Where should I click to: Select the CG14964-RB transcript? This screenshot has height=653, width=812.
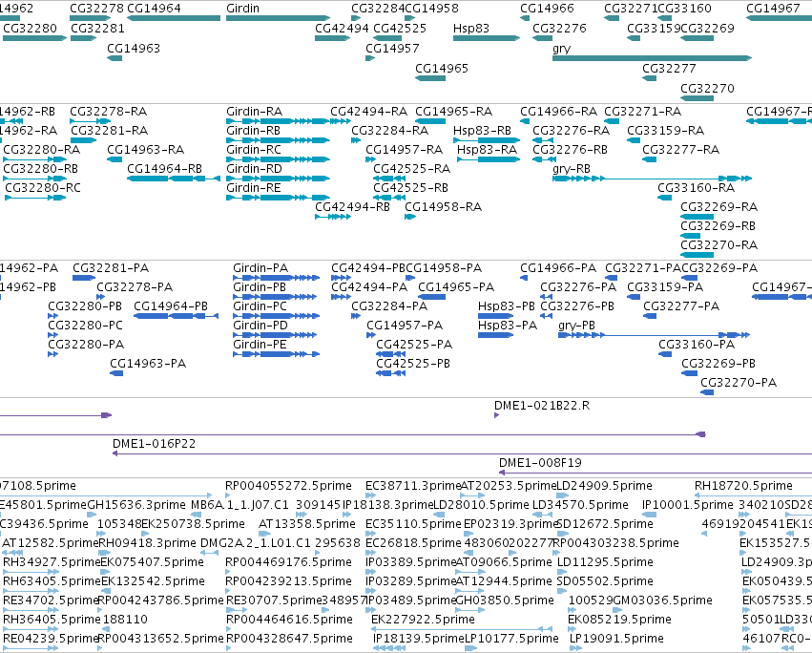(174, 179)
